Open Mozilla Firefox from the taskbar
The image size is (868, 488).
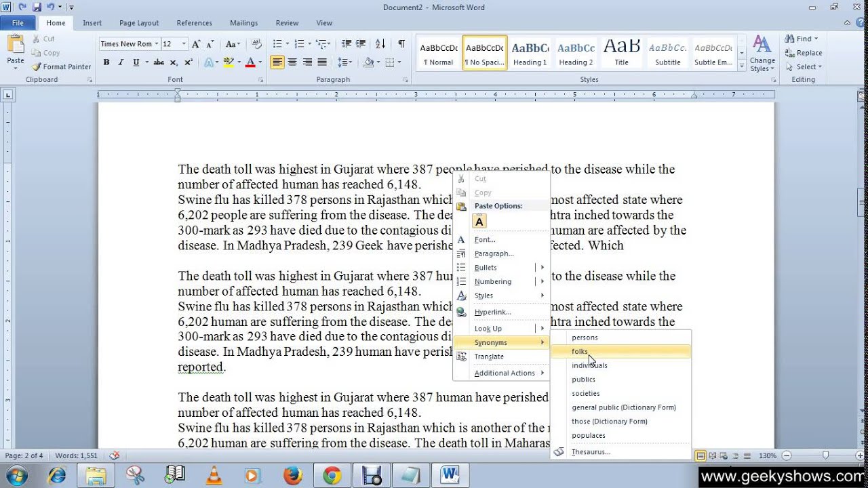pyautogui.click(x=293, y=475)
